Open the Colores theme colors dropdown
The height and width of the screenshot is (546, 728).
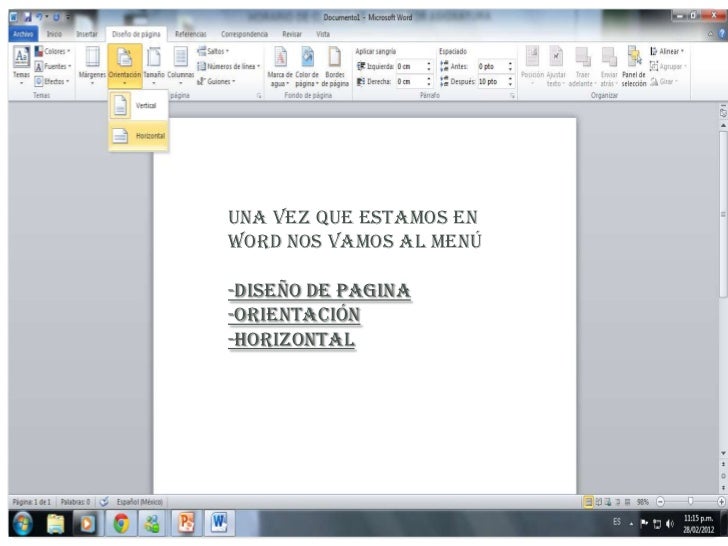tap(52, 51)
